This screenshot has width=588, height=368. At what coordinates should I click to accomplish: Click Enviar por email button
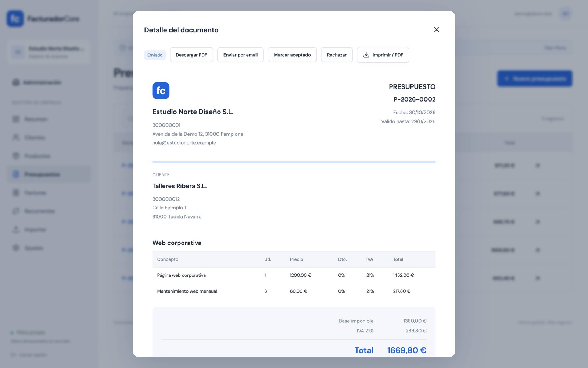pyautogui.click(x=240, y=55)
